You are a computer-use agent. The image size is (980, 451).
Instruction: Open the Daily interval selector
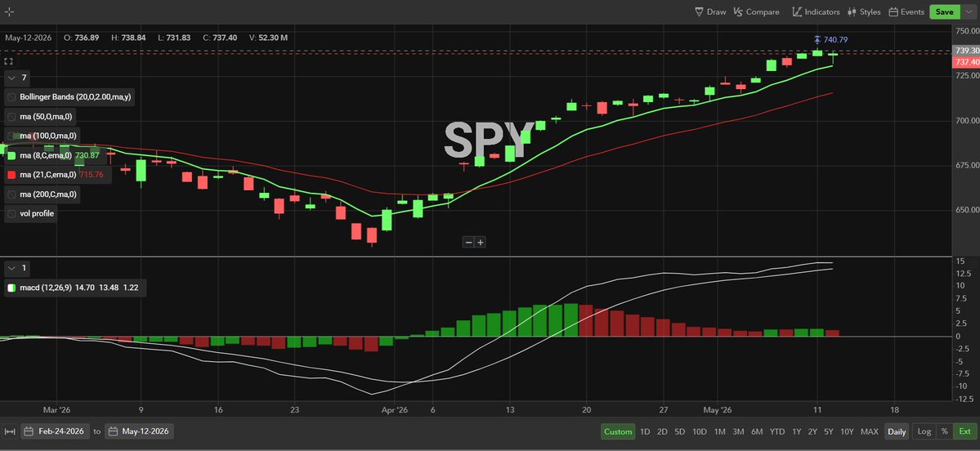(897, 431)
